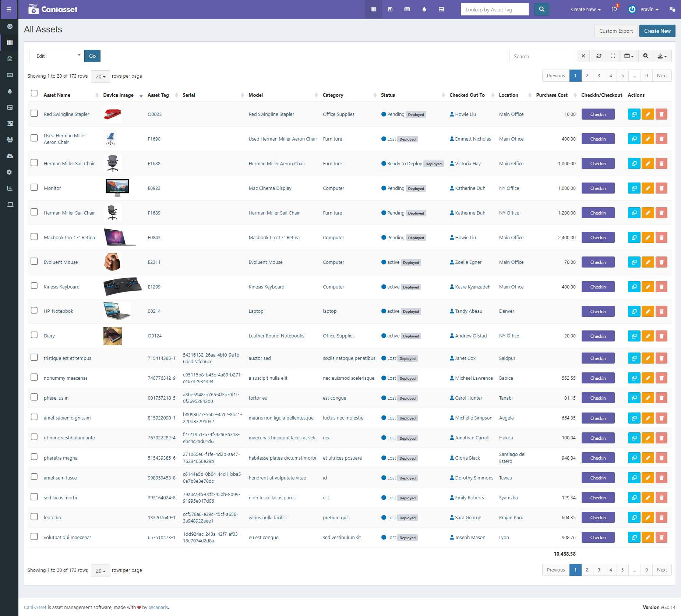The width and height of the screenshot is (681, 616).
Task: Open advanced search magnifier icon
Action: (x=646, y=56)
